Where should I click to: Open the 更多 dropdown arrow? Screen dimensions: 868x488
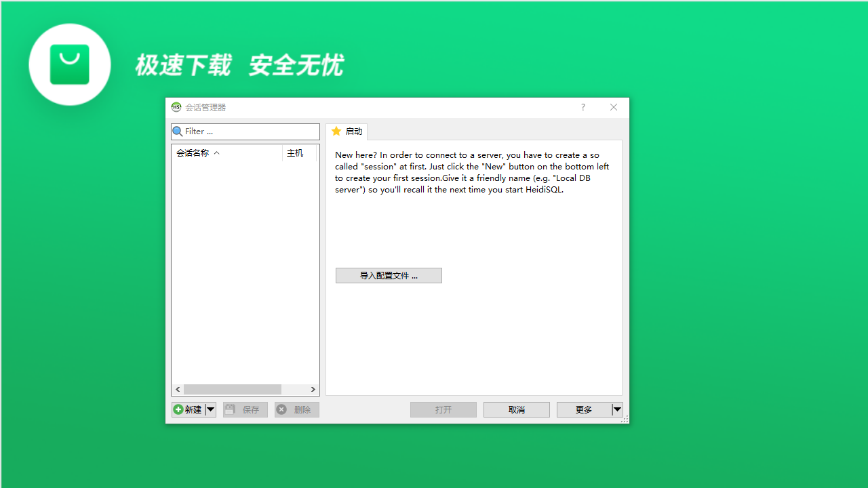coord(617,409)
